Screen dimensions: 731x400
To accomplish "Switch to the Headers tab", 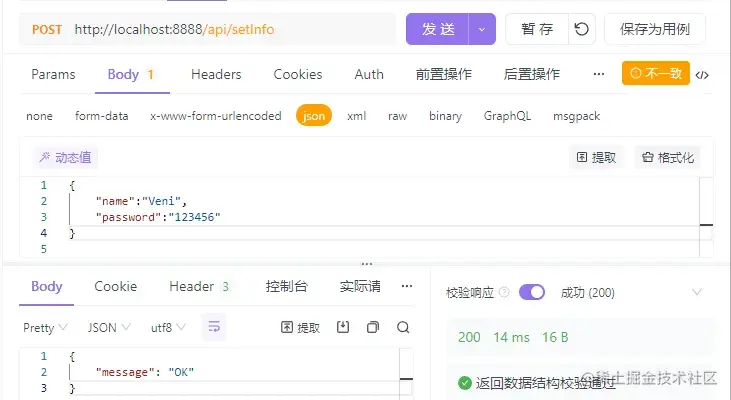I will coord(216,75).
